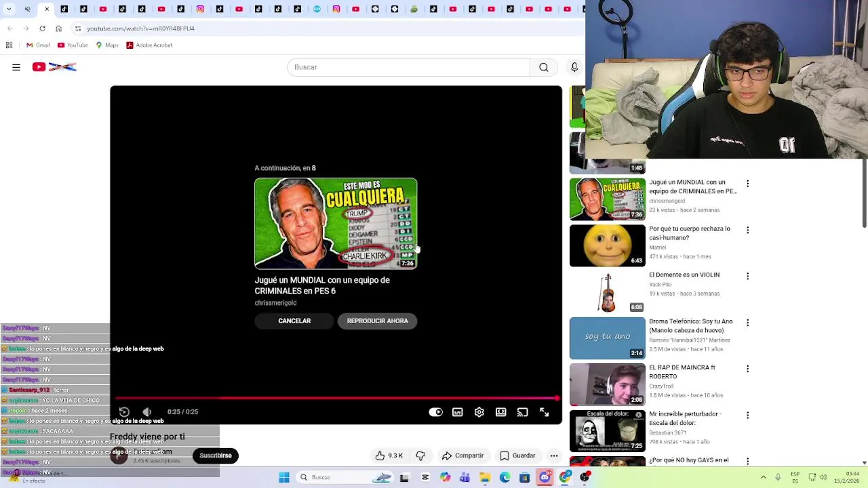
Task: Click the chrissmerigold channel name in player
Action: [275, 303]
